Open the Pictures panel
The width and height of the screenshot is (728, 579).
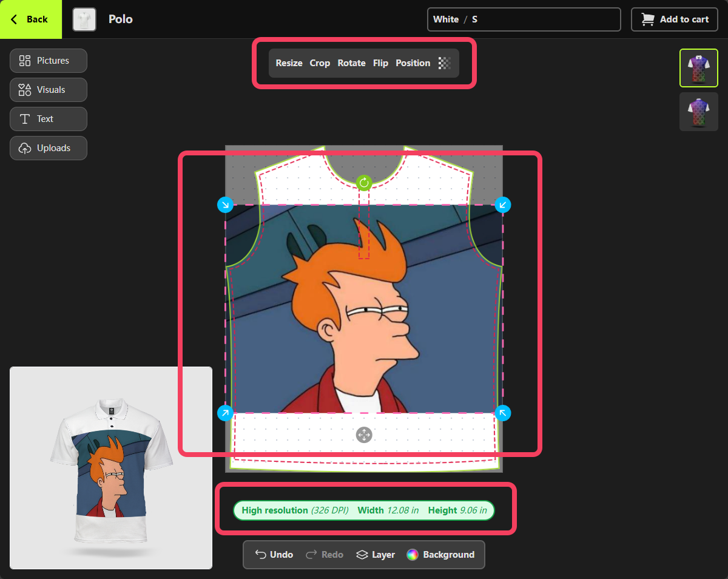[x=49, y=61]
